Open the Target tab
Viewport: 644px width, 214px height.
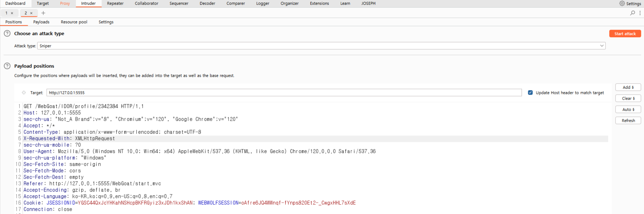(x=43, y=4)
